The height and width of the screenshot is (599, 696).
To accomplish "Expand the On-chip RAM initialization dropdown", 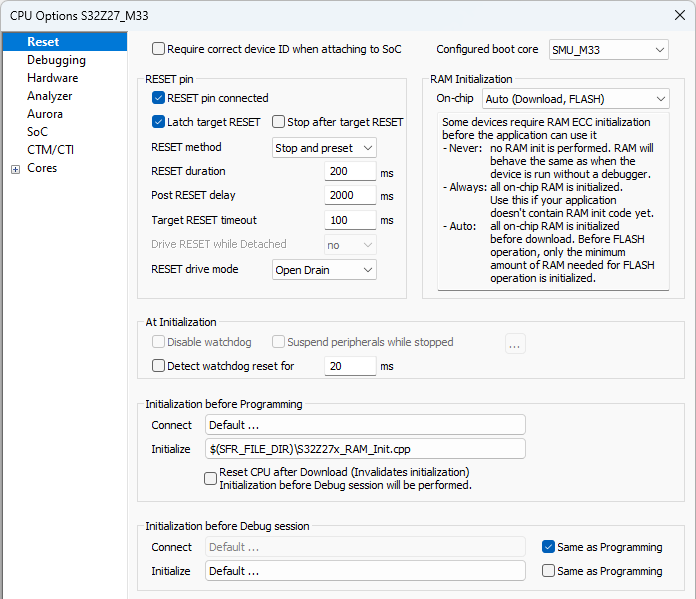I will [574, 99].
